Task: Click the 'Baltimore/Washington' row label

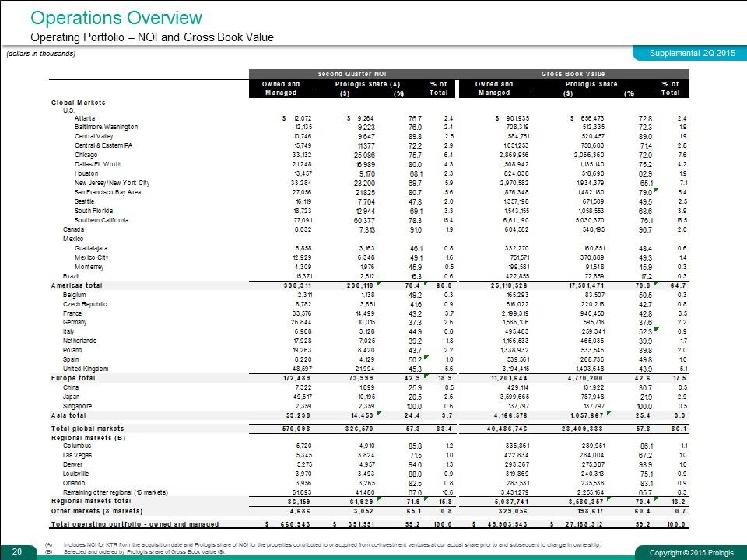Action: (x=107, y=127)
